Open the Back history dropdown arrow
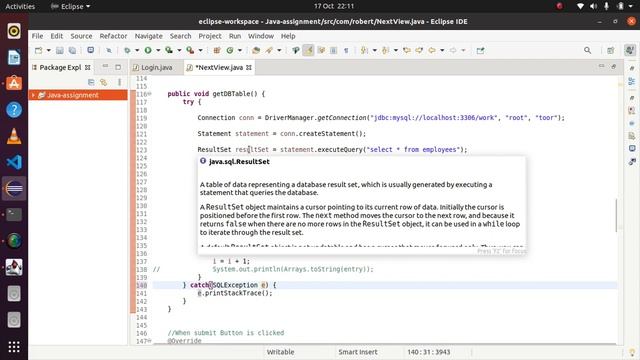640x360 pixels. (442, 50)
